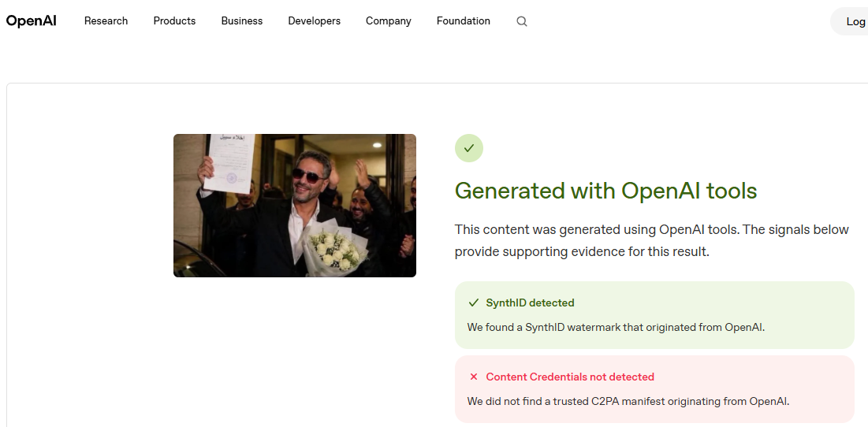Click the green checkmark circle icon
Viewport: 868px width, 427px height.
point(469,148)
